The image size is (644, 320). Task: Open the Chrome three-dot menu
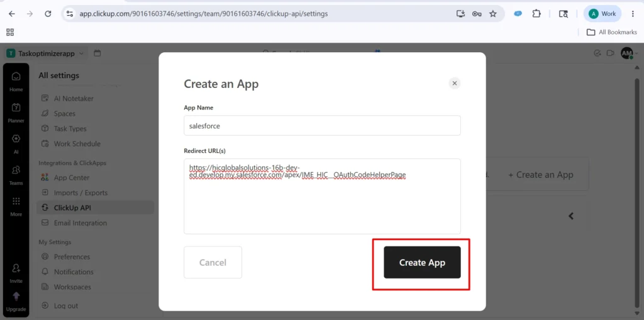[x=633, y=14]
